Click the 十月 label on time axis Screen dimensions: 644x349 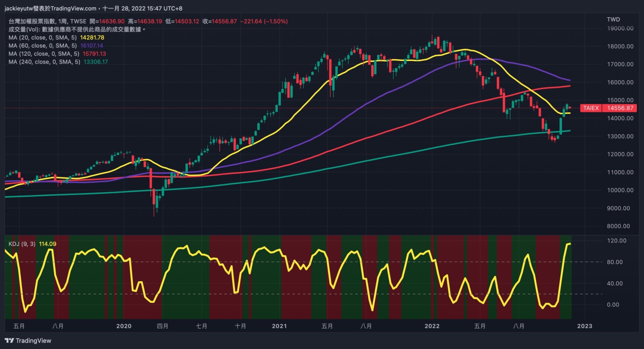(x=240, y=326)
